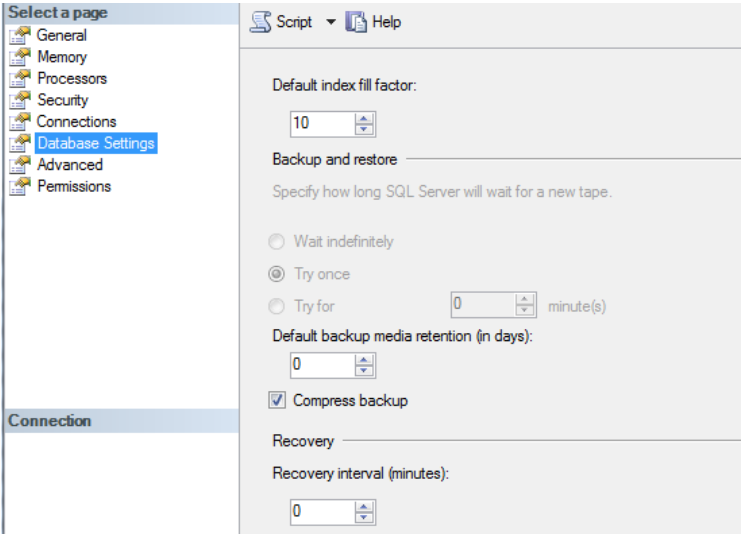Open the Script dropdown arrow
Image resolution: width=745 pixels, height=535 pixels.
tap(332, 22)
